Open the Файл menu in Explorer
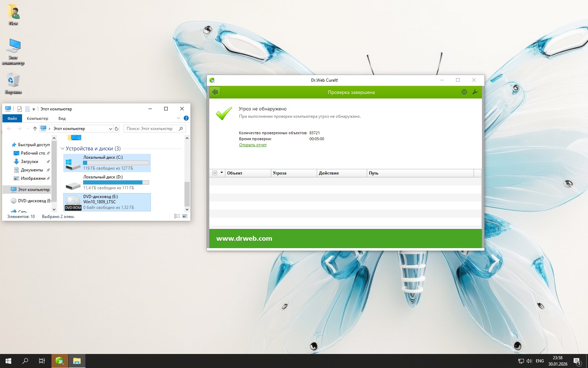588x368 pixels. tap(12, 118)
